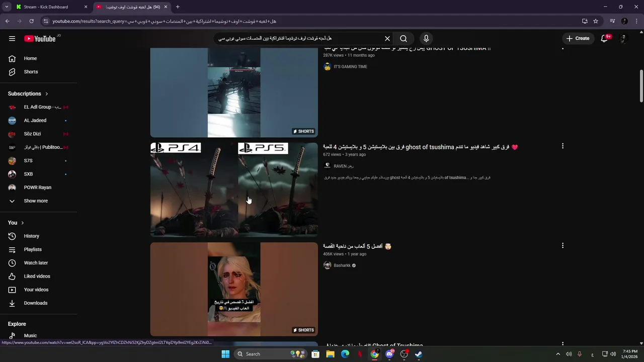This screenshot has height=362, width=644.
Task: Open the tab search dropdown
Action: click(7, 7)
